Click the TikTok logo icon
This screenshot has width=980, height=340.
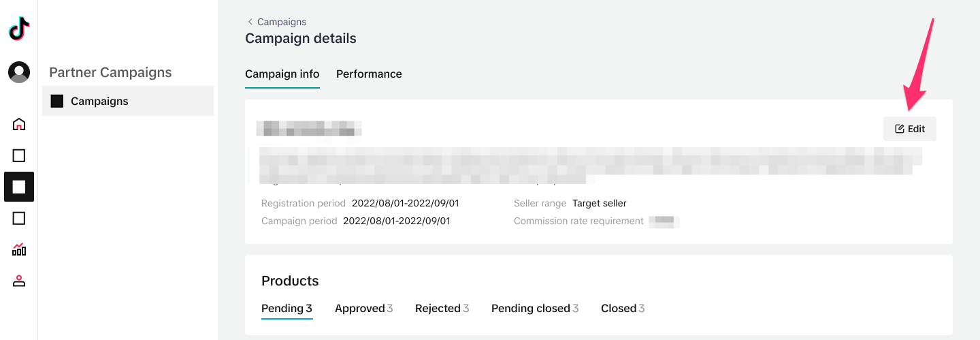pos(19,29)
